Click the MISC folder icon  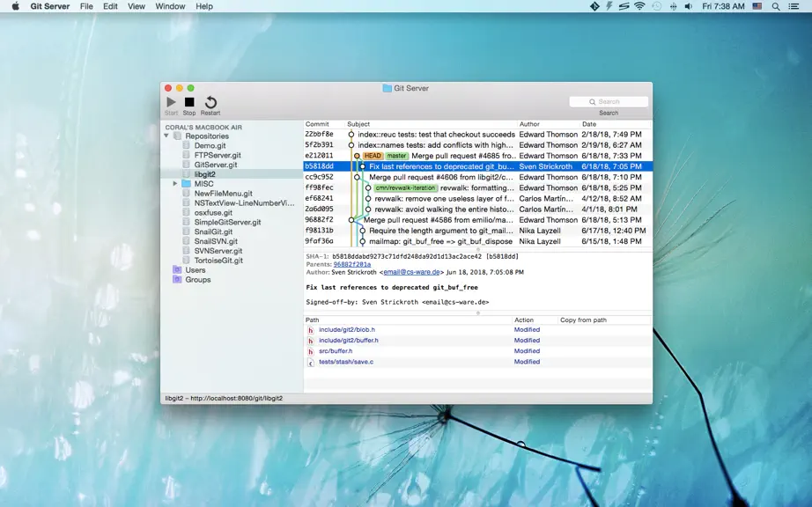187,184
